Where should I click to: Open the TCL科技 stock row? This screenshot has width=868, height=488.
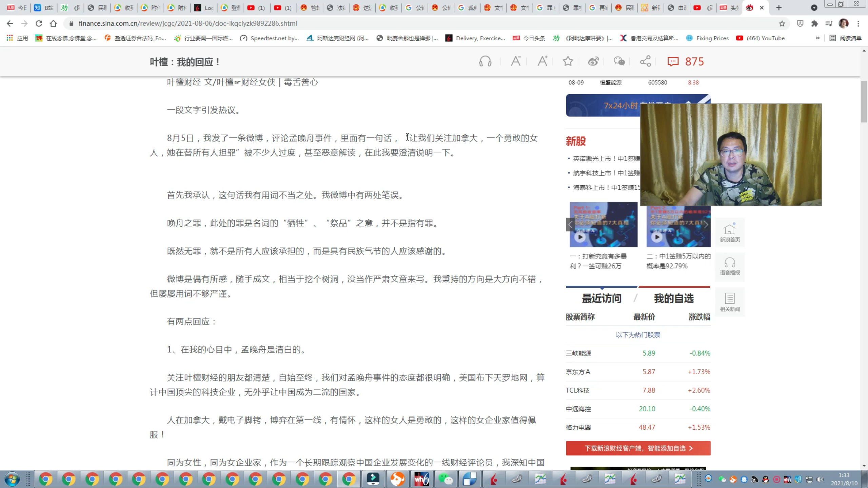tap(638, 390)
